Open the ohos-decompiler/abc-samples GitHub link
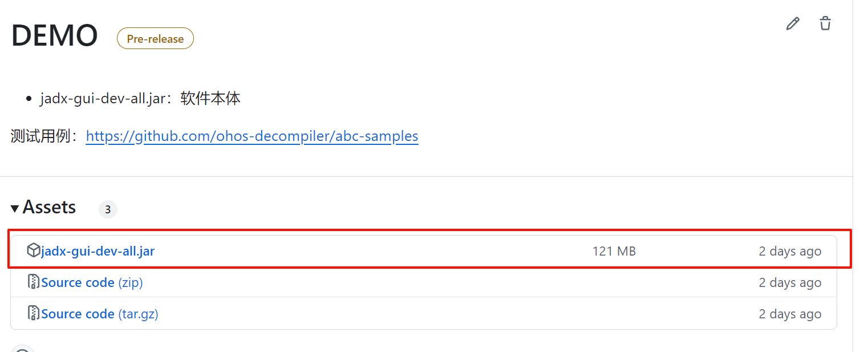 [252, 136]
